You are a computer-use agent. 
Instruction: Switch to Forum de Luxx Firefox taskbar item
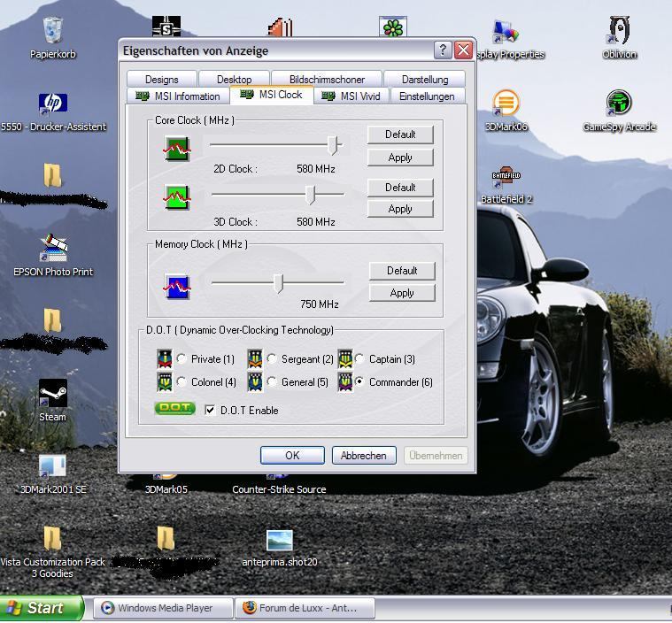pyautogui.click(x=305, y=608)
